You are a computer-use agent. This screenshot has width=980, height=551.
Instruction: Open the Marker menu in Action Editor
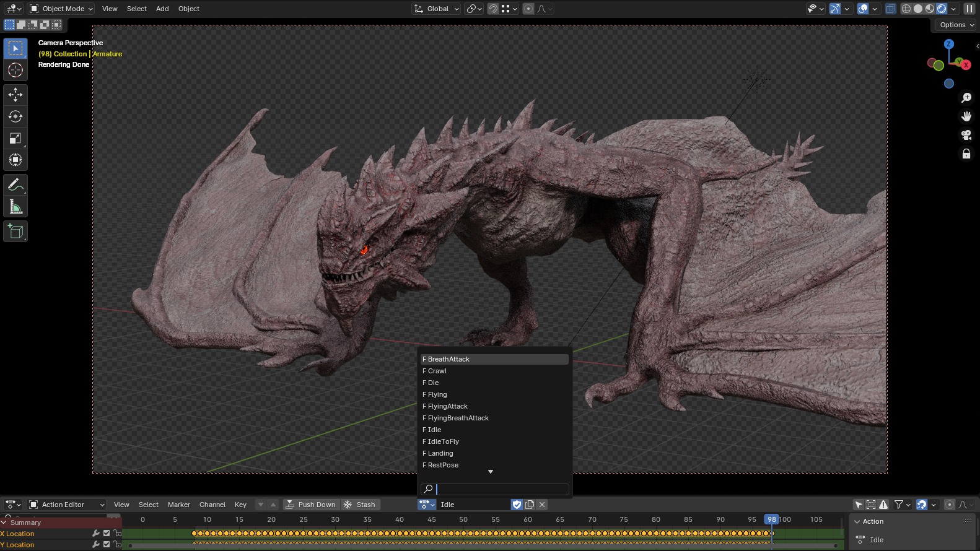click(179, 505)
